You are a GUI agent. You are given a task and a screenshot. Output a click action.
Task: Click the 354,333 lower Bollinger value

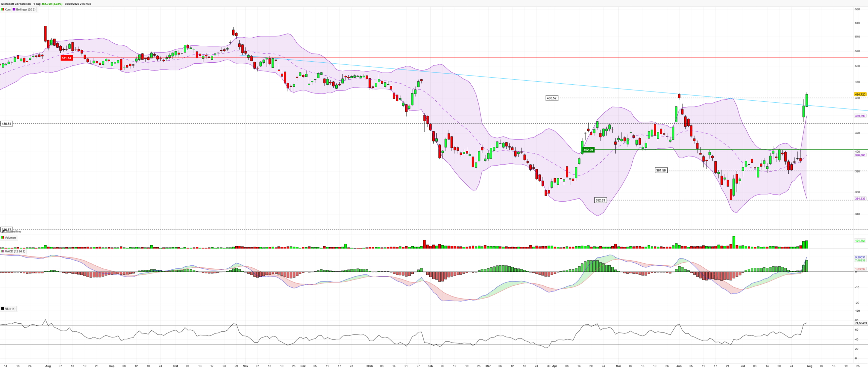click(x=860, y=199)
